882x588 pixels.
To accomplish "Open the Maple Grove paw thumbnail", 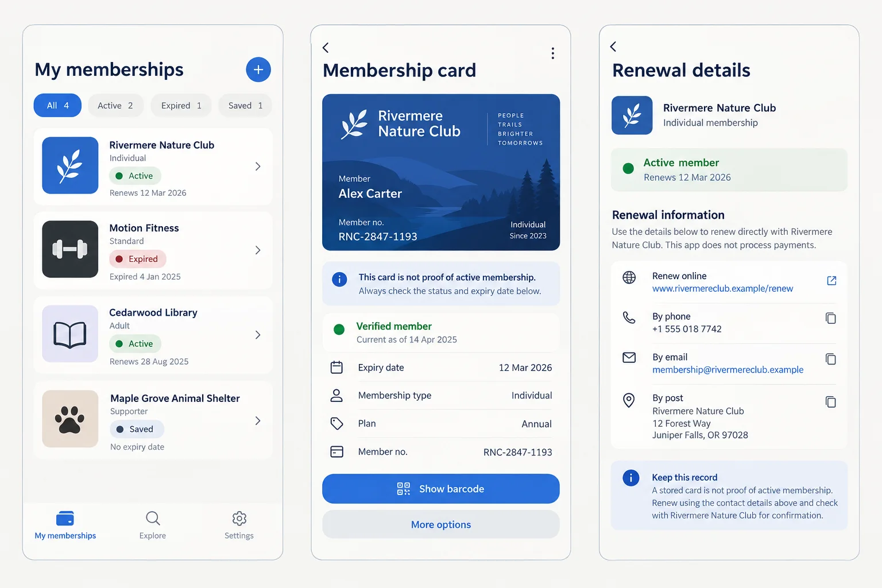I will click(70, 419).
